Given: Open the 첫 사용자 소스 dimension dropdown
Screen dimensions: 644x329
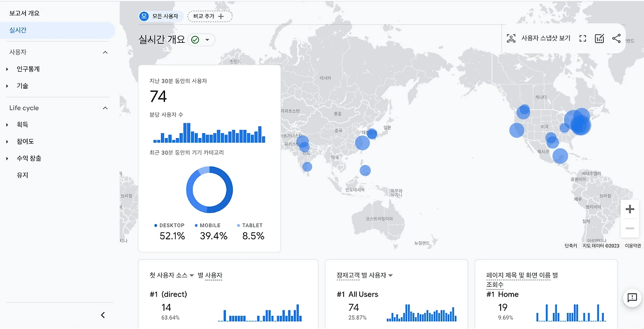Looking at the screenshot, I should point(192,276).
